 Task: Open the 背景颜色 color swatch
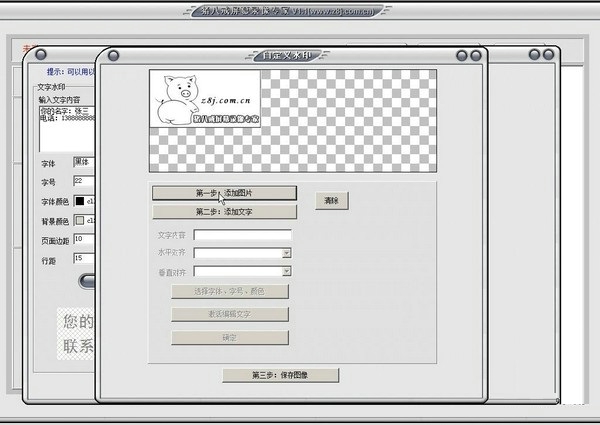pyautogui.click(x=79, y=221)
